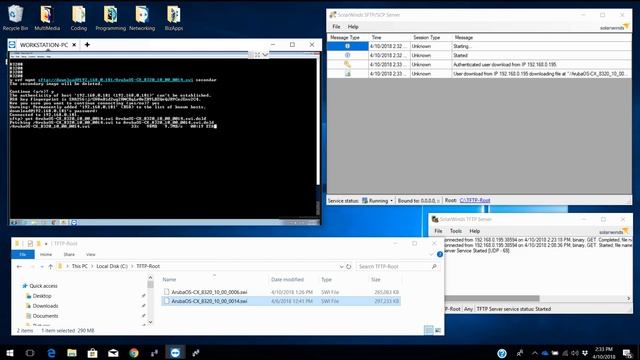Click the volume icon in system tray

(575, 353)
